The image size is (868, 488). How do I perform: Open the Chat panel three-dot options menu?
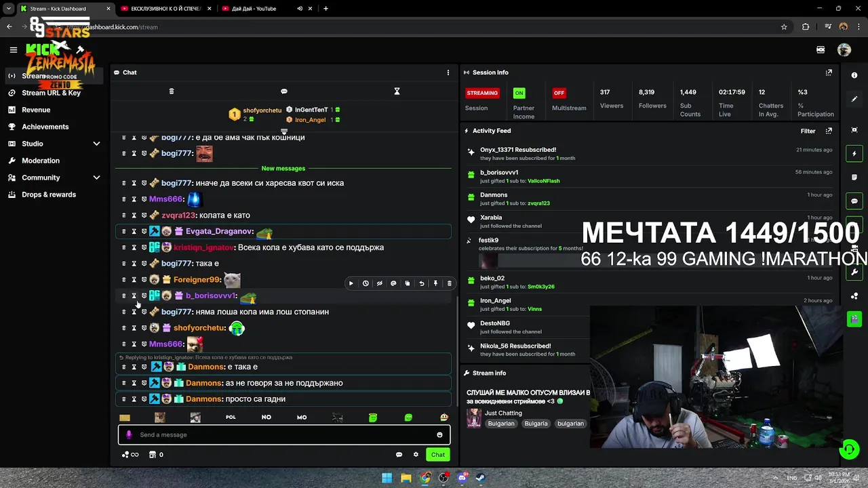point(448,73)
